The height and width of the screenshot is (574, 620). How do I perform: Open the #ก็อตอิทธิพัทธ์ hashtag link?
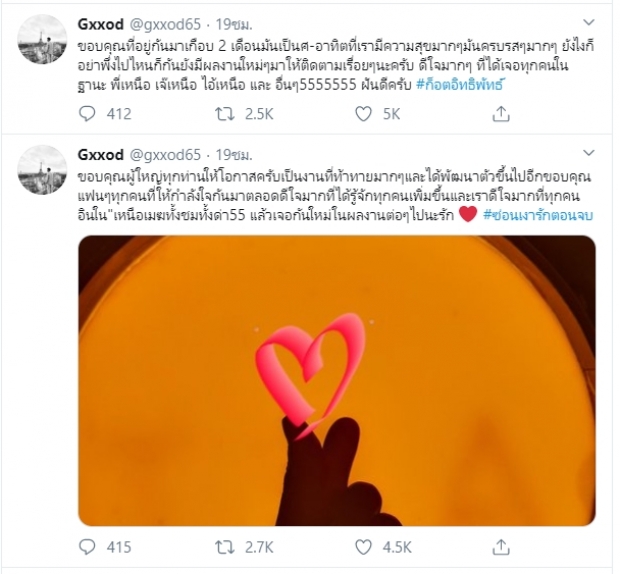point(459,85)
